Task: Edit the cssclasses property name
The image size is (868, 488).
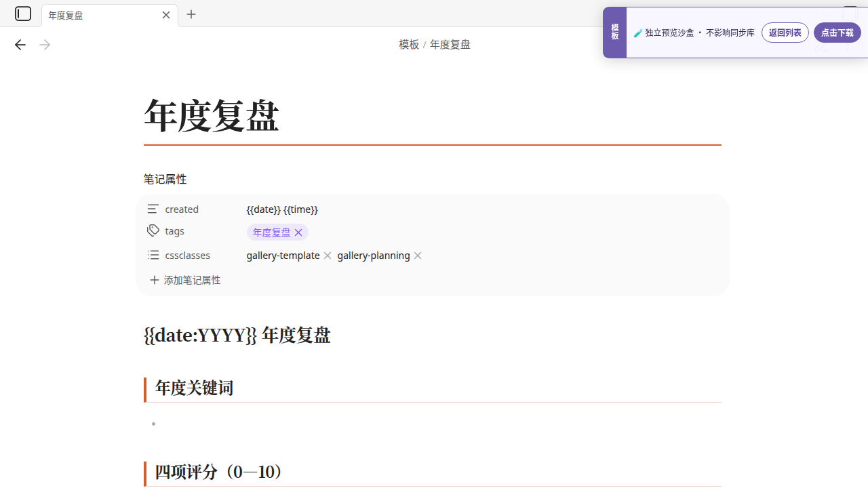Action: click(188, 256)
